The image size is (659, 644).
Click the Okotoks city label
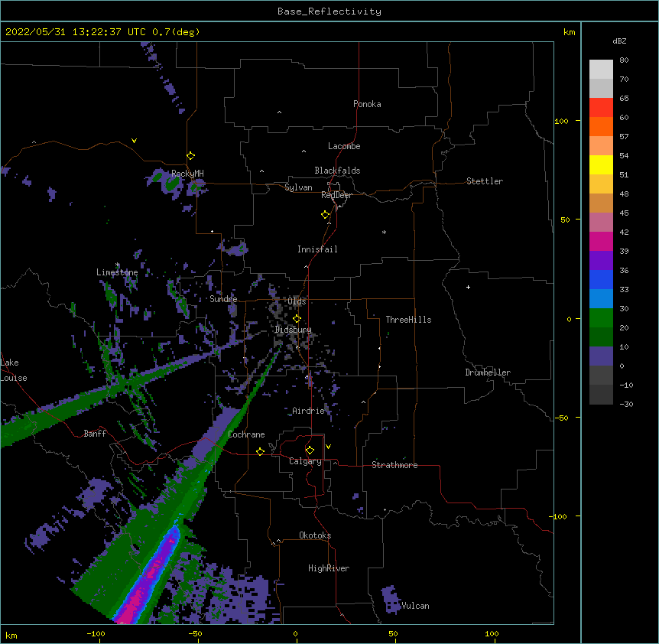(x=315, y=535)
